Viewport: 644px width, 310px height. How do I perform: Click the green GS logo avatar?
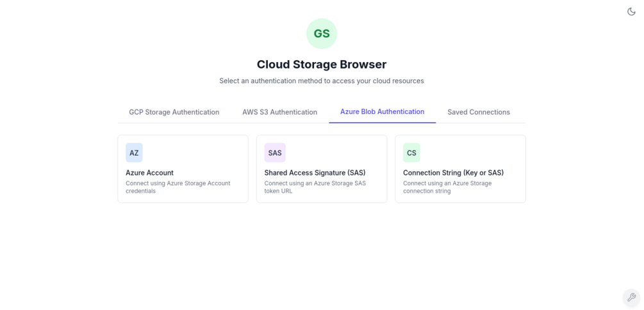(x=322, y=34)
